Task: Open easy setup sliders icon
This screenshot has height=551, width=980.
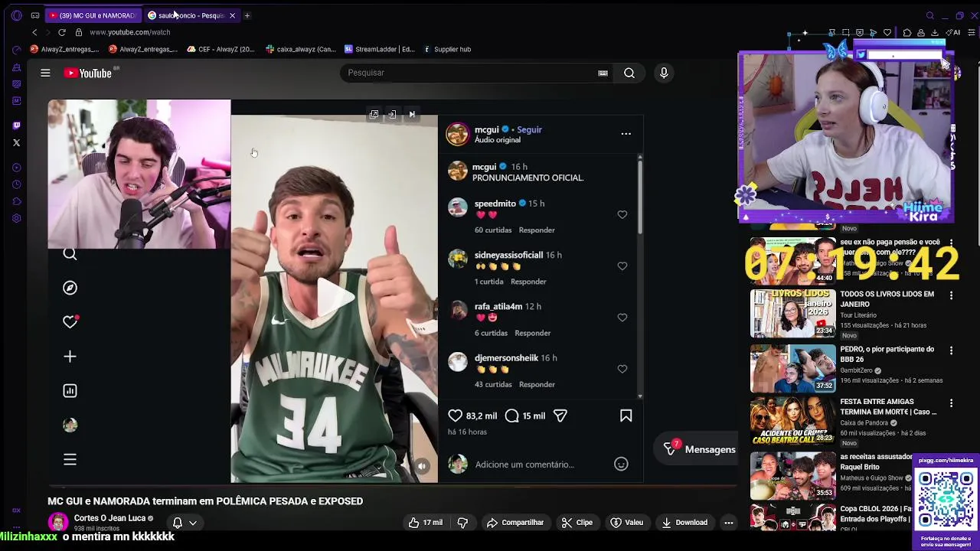Action: click(x=972, y=33)
